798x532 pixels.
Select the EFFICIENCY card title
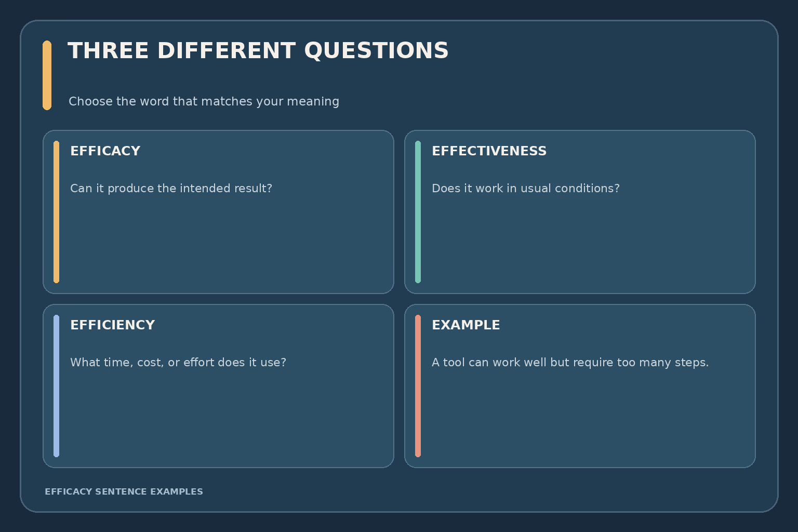[113, 325]
